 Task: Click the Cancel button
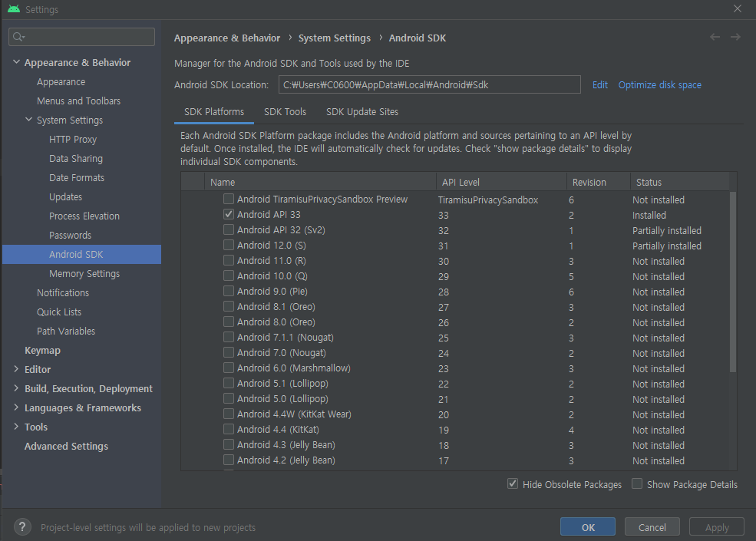coord(652,527)
